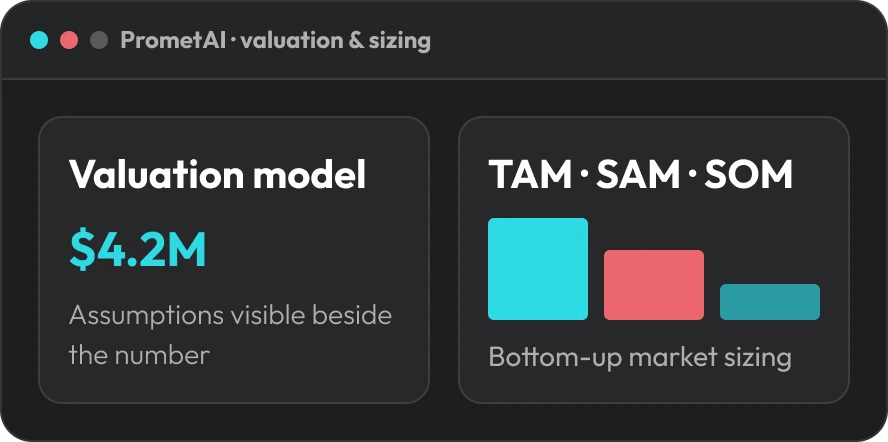This screenshot has height=442, width=888.
Task: Click the word 'Valuation' in the card heading
Action: pyautogui.click(x=156, y=175)
